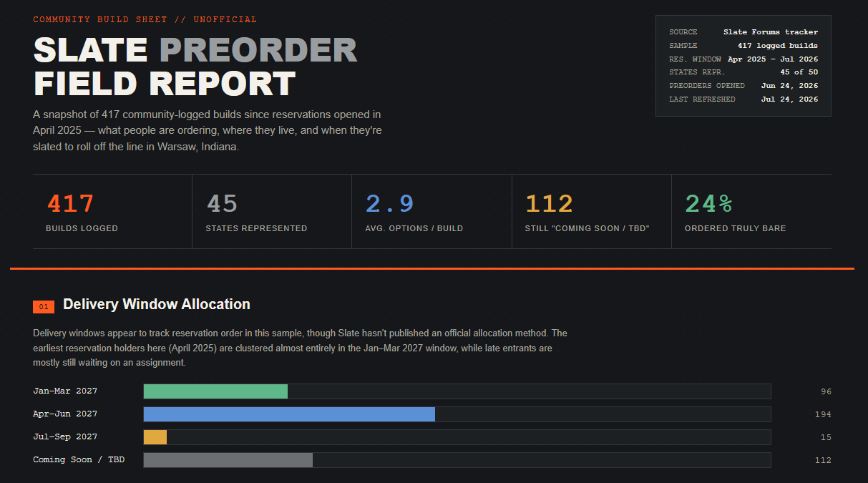Click the "112" count beside Coming Soon bar

[823, 461]
